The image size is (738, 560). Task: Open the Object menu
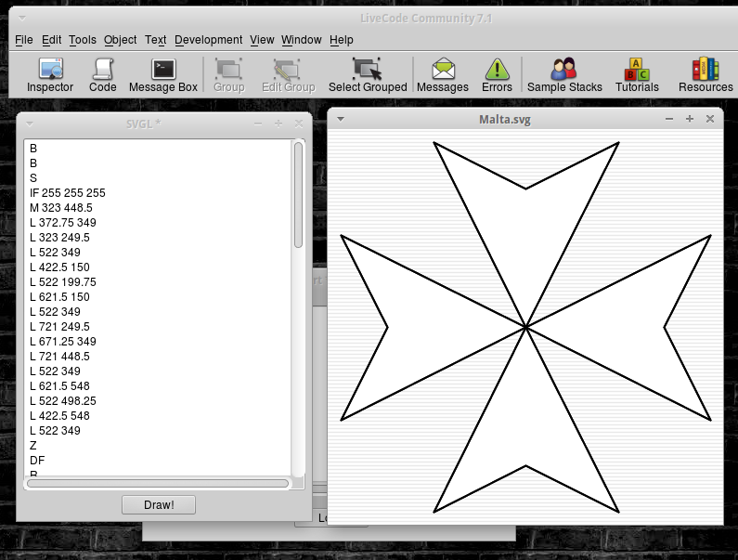click(x=120, y=40)
